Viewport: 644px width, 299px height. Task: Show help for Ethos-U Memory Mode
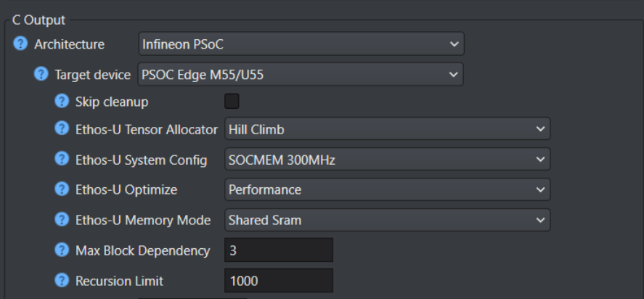tap(62, 220)
